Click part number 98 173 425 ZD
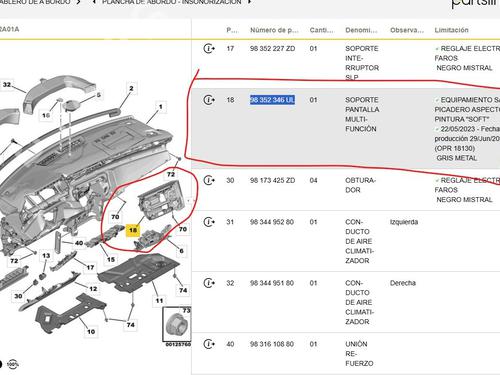Image resolution: width=500 pixels, height=375 pixels. [x=272, y=180]
